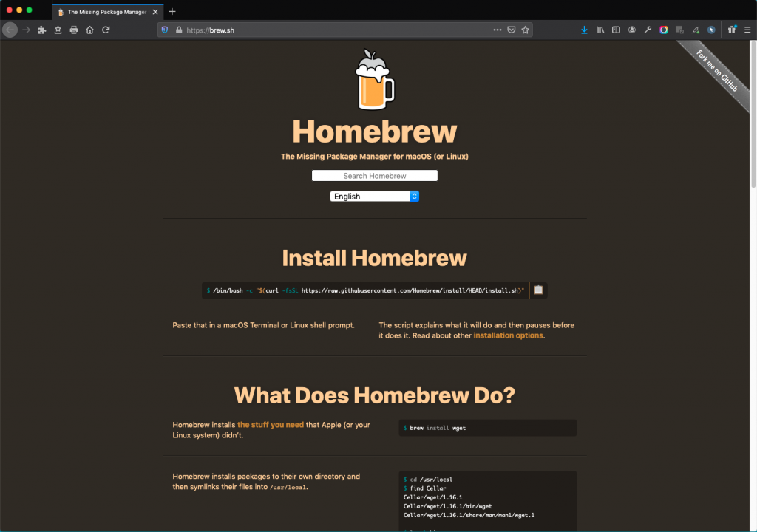Viewport: 757px width, 532px height.
Task: Open the extensions puzzle-piece icon
Action: [x=42, y=30]
